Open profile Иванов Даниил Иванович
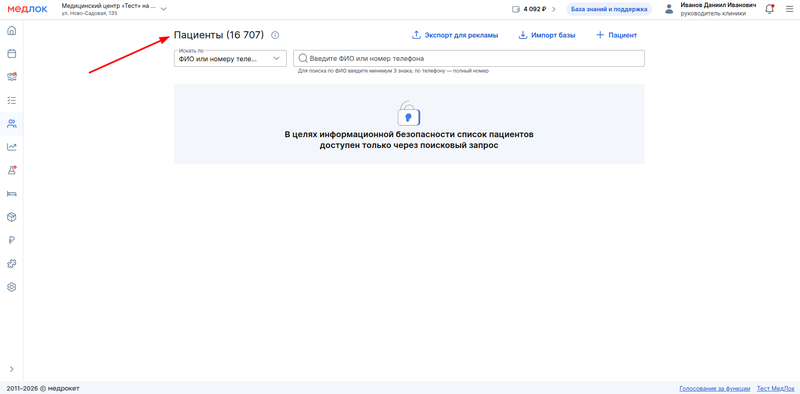800x394 pixels. tap(718, 5)
